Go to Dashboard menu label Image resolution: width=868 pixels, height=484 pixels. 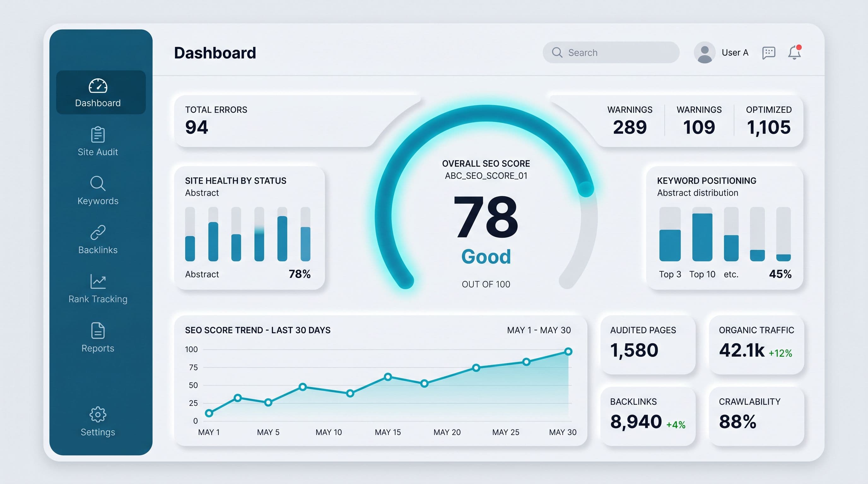pos(98,103)
